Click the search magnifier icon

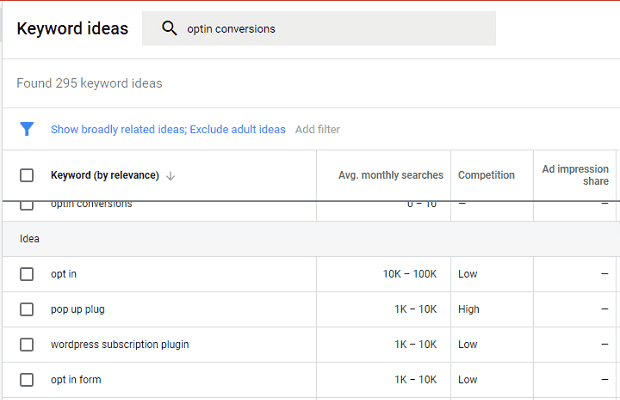(169, 28)
